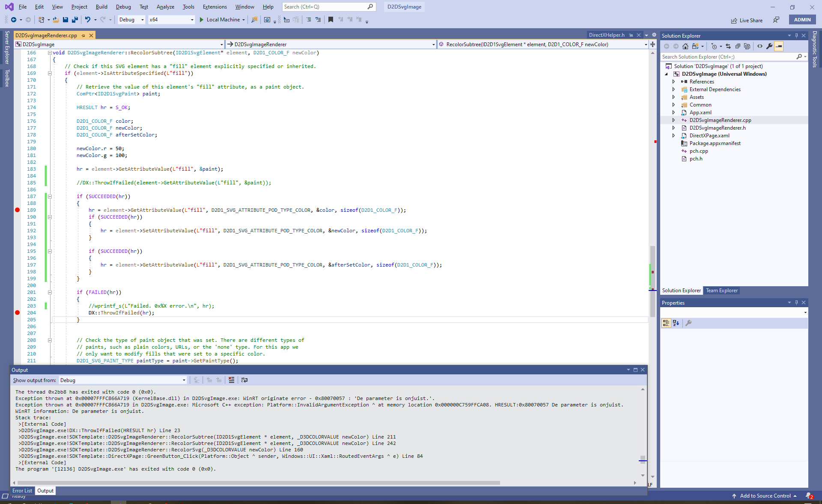Toggle Preview Selected Items in Solution Explorer
Screen dimensions: 822x504
[779, 46]
